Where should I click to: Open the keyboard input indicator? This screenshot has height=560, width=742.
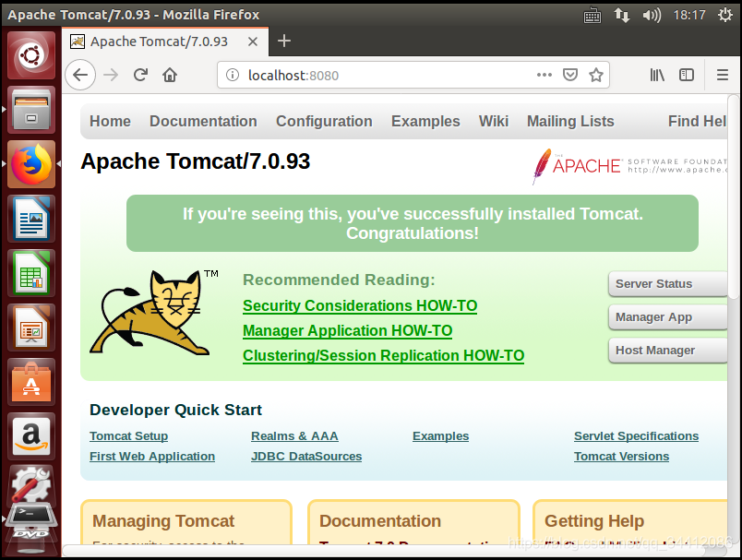pyautogui.click(x=592, y=15)
